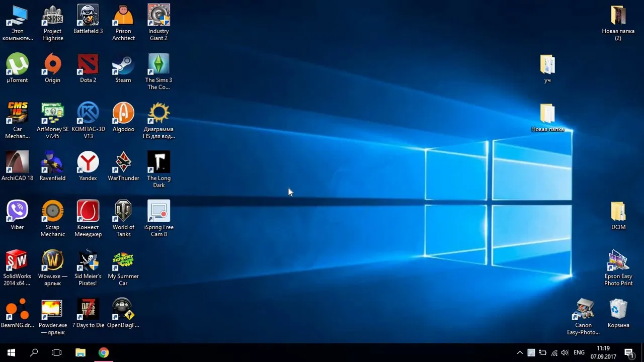Change the ENG input language
The width and height of the screenshot is (644, 362).
point(579,352)
